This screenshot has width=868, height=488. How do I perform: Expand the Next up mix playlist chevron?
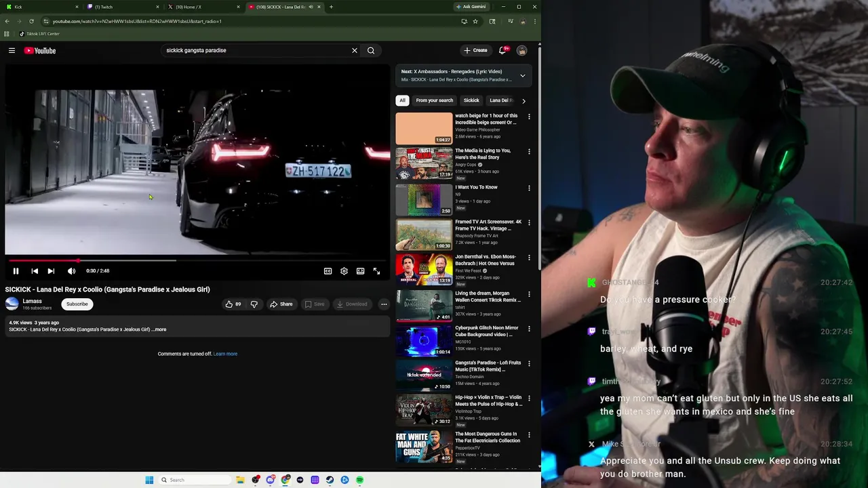523,75
